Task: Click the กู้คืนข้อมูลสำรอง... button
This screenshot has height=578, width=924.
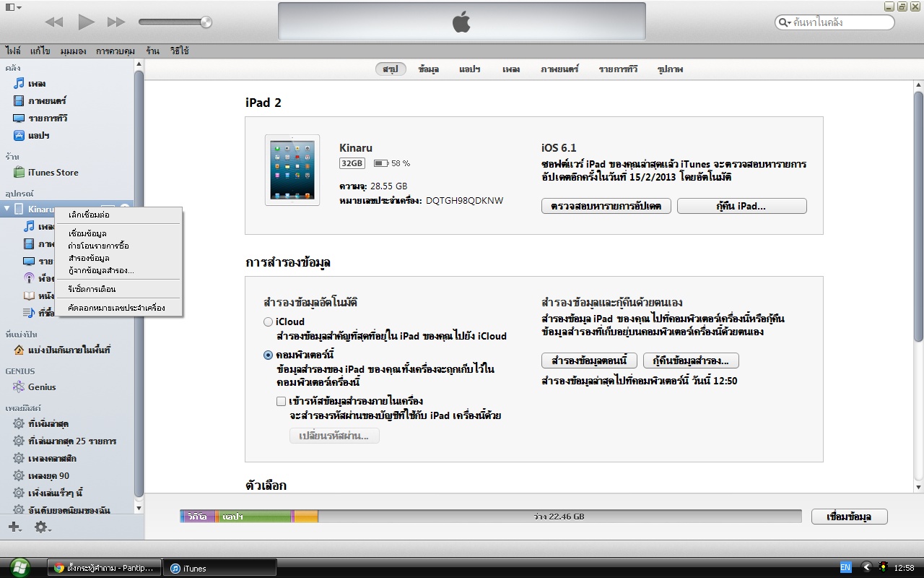Action: (691, 361)
